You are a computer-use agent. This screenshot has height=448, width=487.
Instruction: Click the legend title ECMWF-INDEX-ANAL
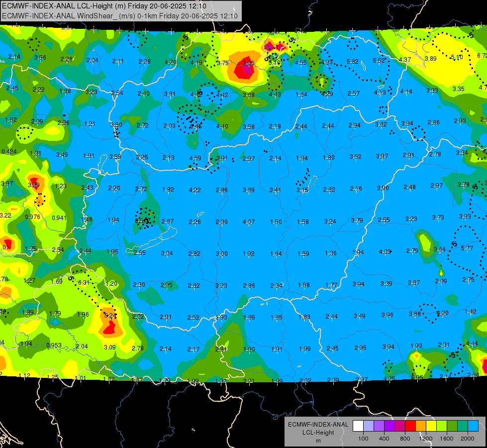click(x=318, y=425)
